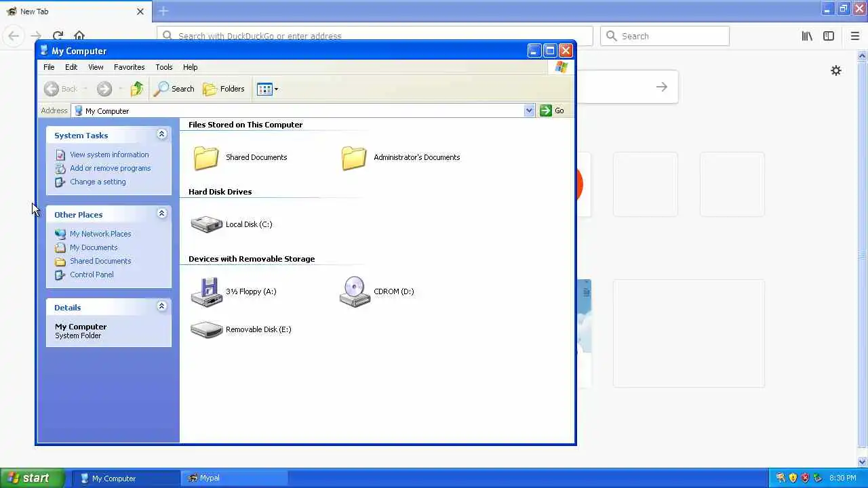Click View system information link
Image resolution: width=868 pixels, height=488 pixels.
click(x=109, y=155)
